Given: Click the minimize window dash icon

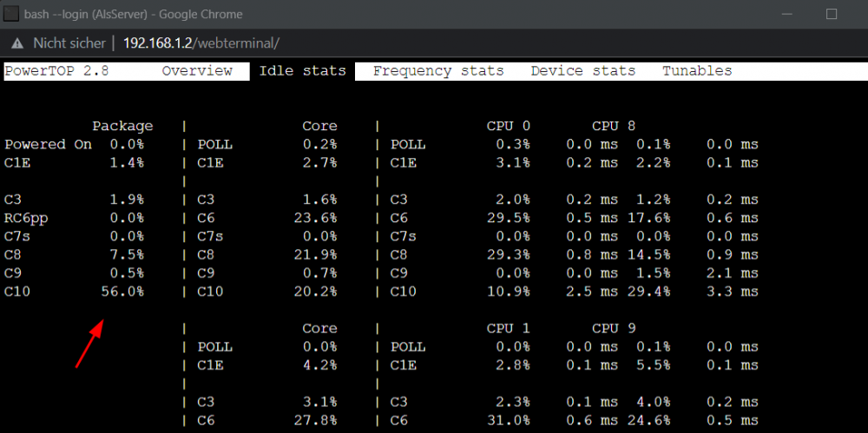Looking at the screenshot, I should point(786,15).
